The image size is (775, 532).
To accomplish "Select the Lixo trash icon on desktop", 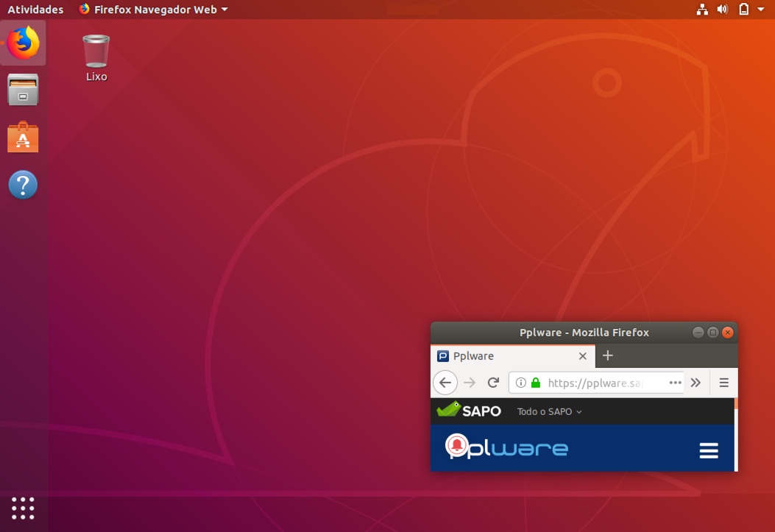I will [x=96, y=58].
